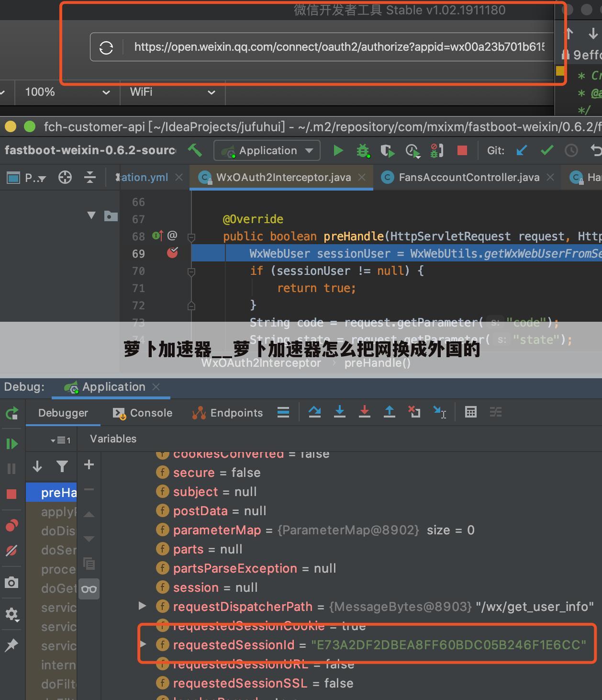Select the Console tab

pos(143,413)
